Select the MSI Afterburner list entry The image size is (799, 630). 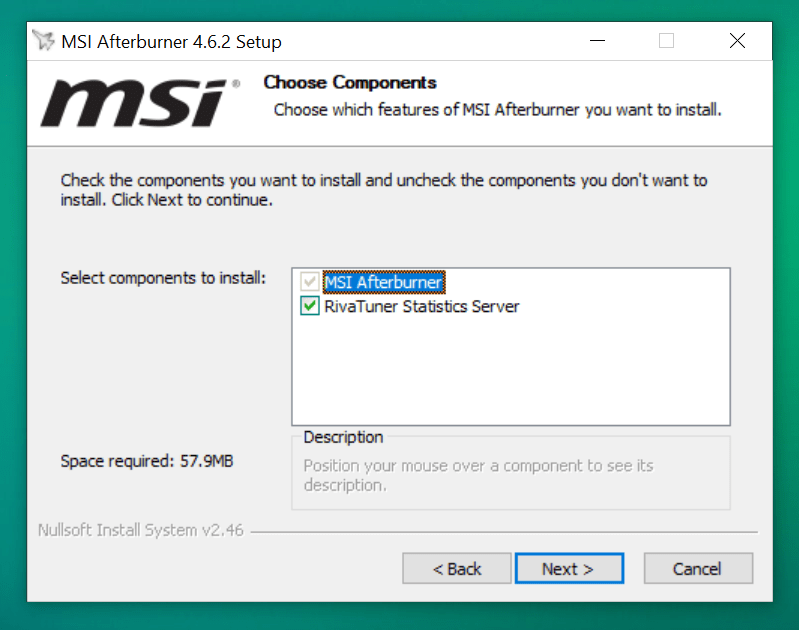[384, 282]
